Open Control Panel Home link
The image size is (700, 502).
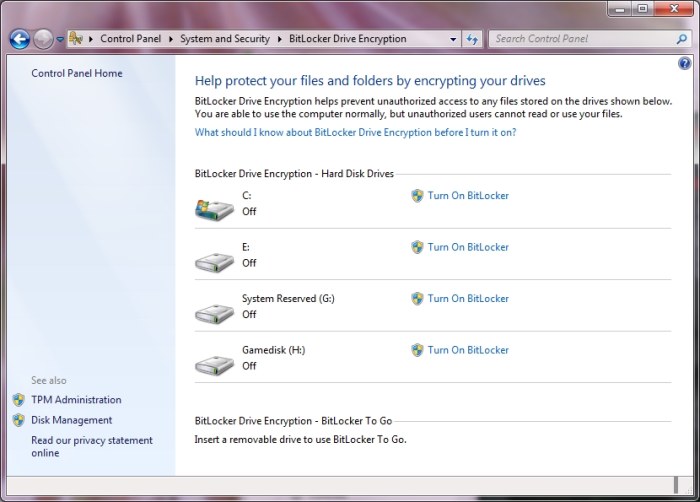coord(77,73)
